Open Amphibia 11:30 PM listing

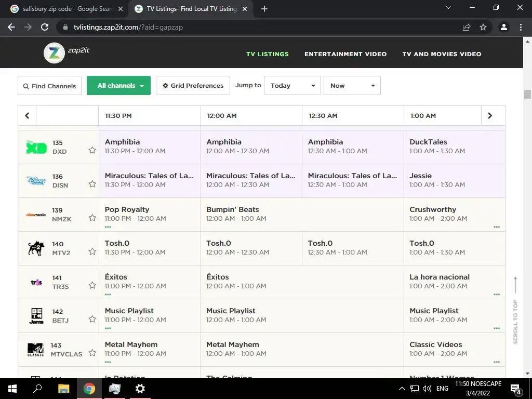(x=150, y=147)
